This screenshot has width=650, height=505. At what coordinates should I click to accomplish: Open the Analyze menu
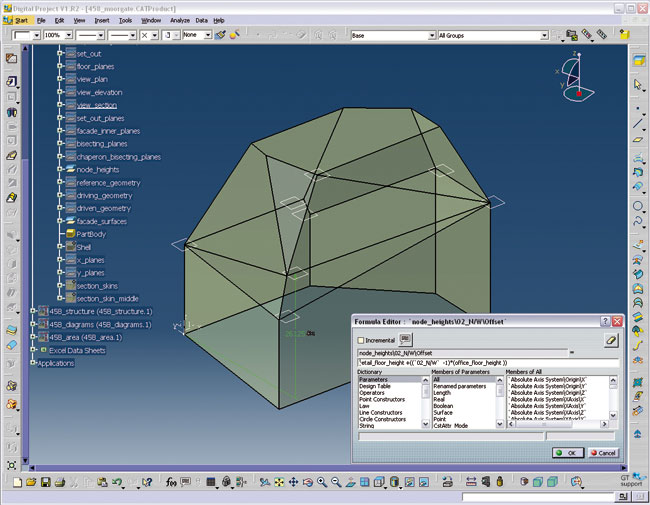(x=179, y=19)
